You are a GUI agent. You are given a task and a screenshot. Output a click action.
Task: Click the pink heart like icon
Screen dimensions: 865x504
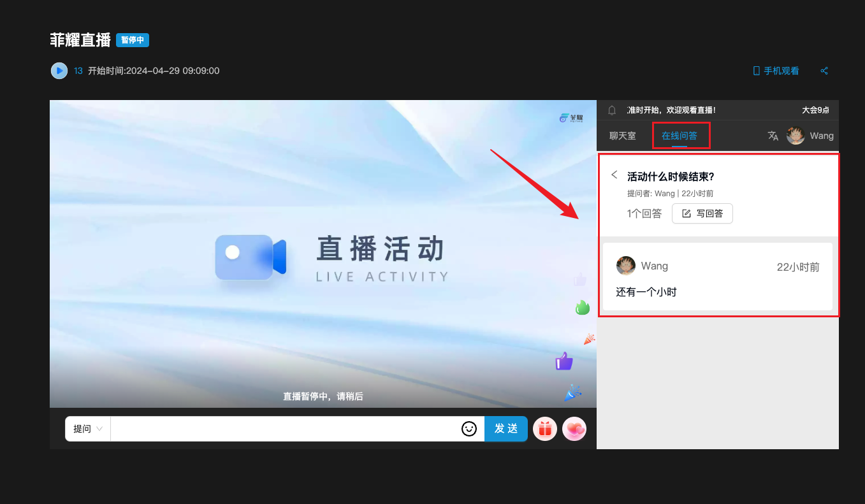point(574,429)
